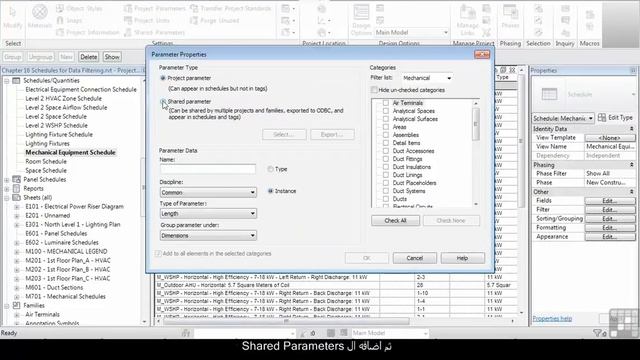Select Room Schedule in project browser

46,162
